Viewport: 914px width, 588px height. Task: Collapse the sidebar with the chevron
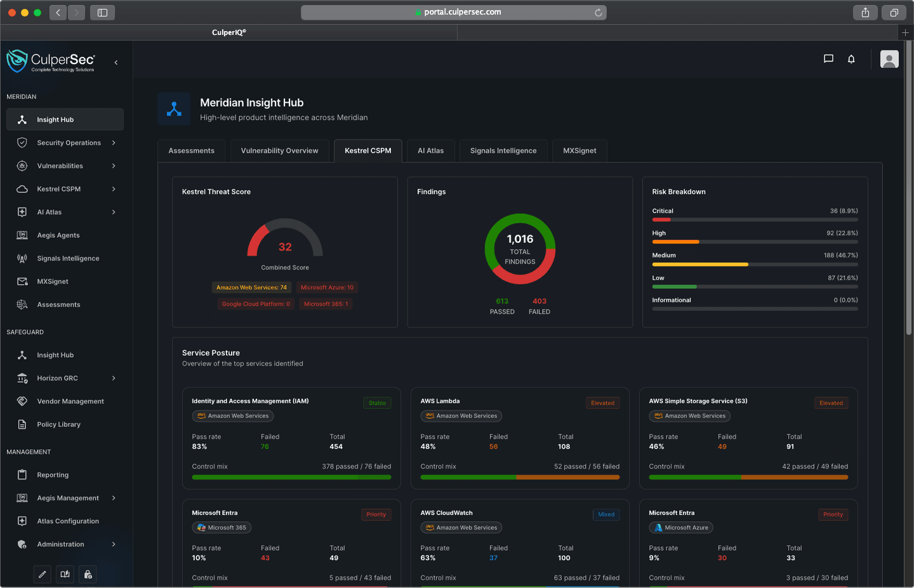[116, 62]
